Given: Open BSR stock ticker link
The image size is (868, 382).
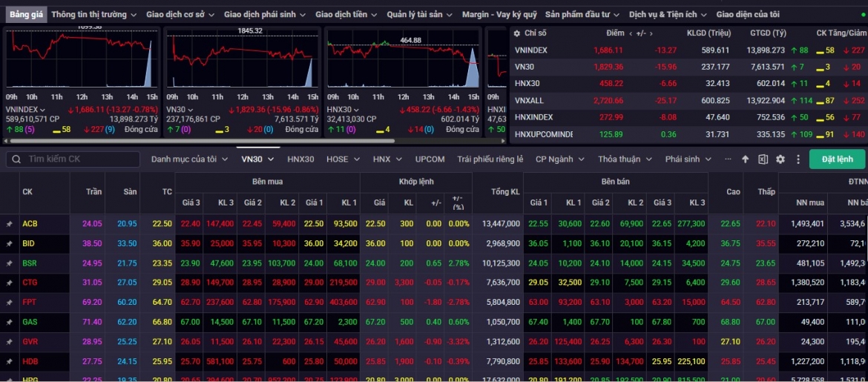Looking at the screenshot, I should tap(30, 263).
